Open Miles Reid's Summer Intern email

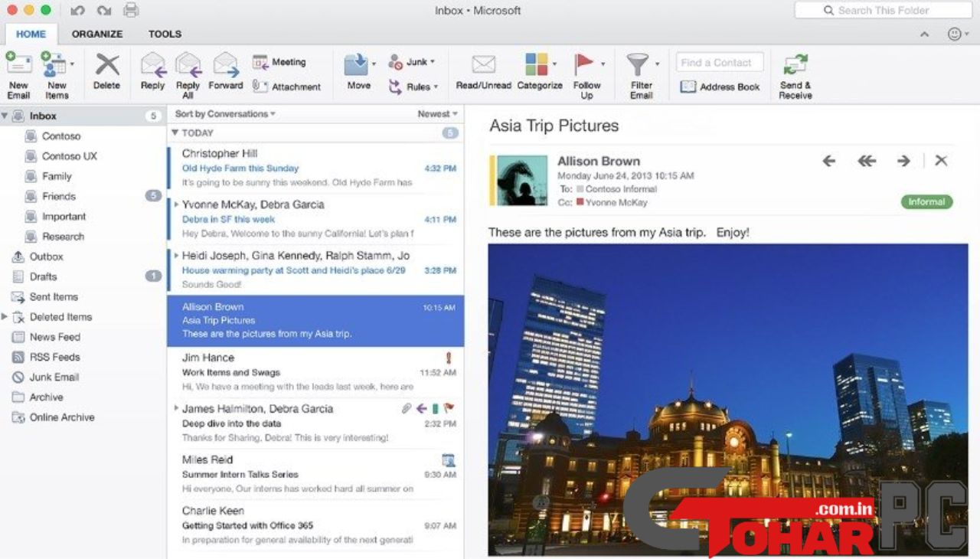(315, 475)
